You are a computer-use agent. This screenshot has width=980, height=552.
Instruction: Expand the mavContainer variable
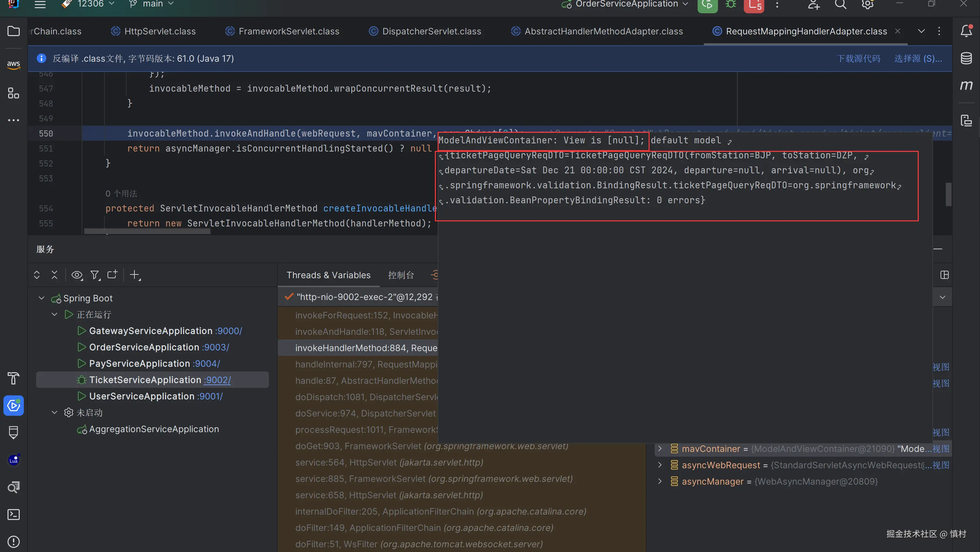point(660,449)
